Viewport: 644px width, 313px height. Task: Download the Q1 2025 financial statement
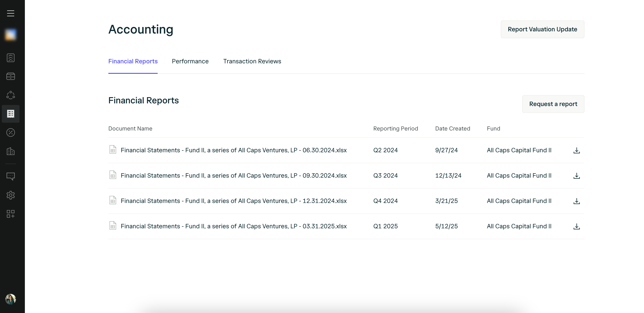pos(576,227)
